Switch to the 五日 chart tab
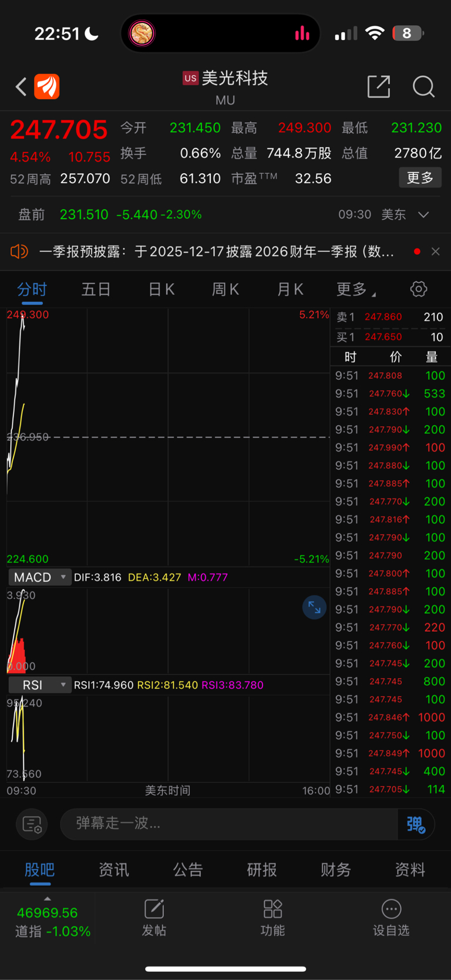The image size is (451, 980). 96,289
